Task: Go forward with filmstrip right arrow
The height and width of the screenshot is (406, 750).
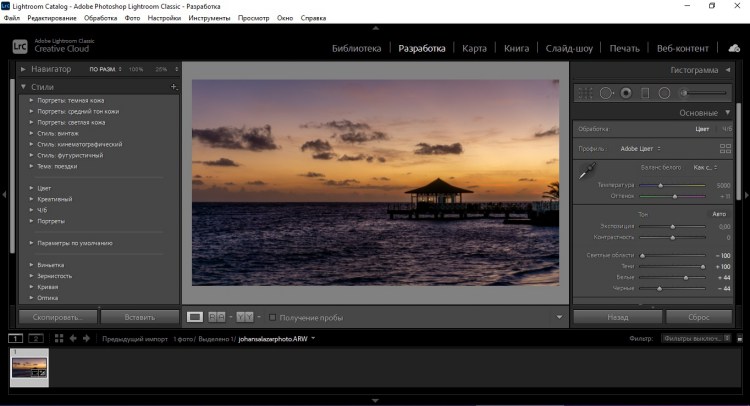Action: click(x=87, y=339)
